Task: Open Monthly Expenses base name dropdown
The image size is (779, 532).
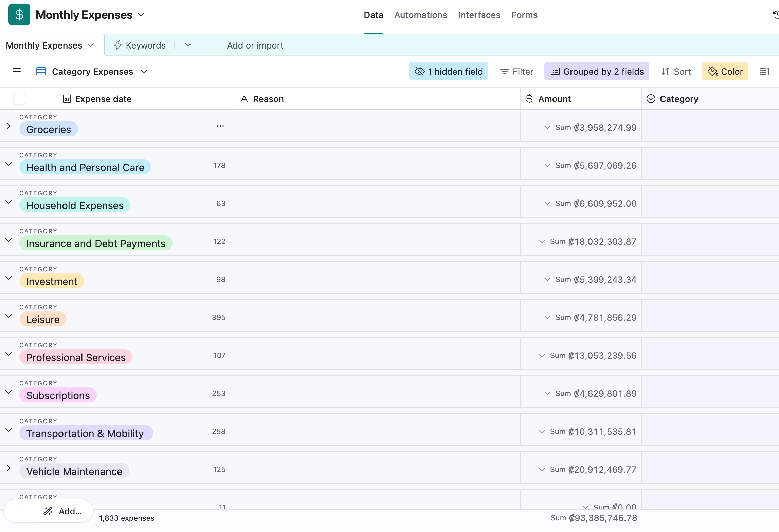Action: tap(141, 15)
